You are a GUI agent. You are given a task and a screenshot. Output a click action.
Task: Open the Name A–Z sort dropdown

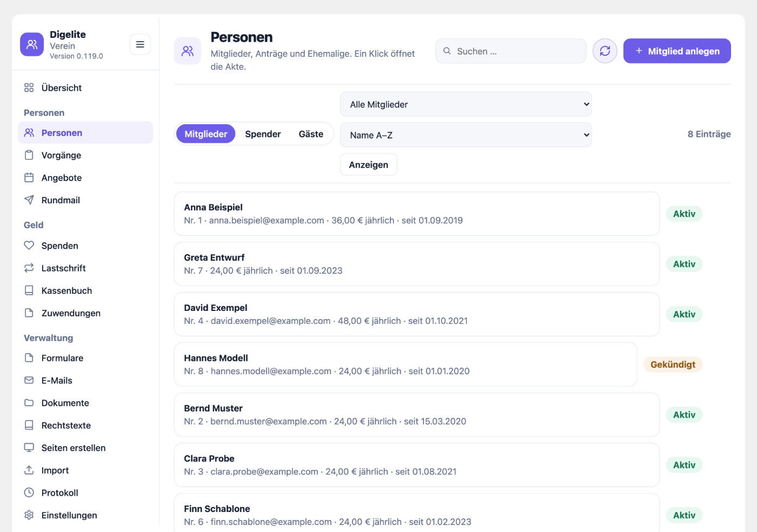466,135
